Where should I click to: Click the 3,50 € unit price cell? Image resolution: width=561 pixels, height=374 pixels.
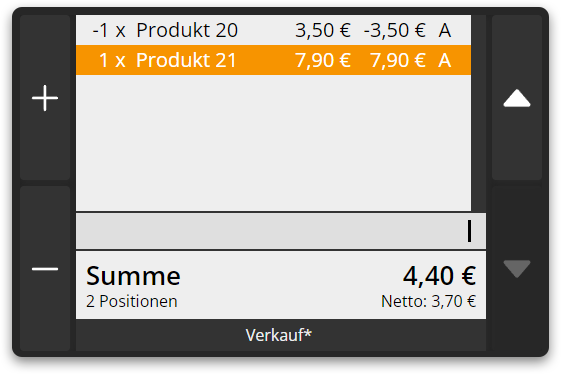click(323, 30)
